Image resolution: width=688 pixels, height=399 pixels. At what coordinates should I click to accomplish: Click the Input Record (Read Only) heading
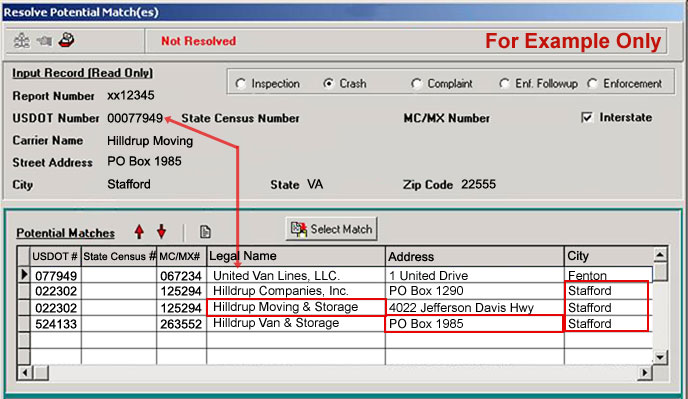point(82,73)
